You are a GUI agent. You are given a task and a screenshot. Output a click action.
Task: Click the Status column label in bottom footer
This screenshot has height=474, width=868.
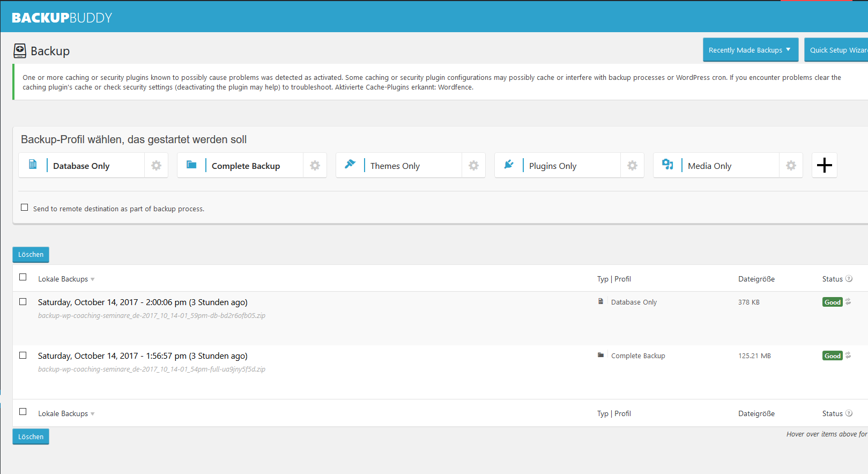832,413
